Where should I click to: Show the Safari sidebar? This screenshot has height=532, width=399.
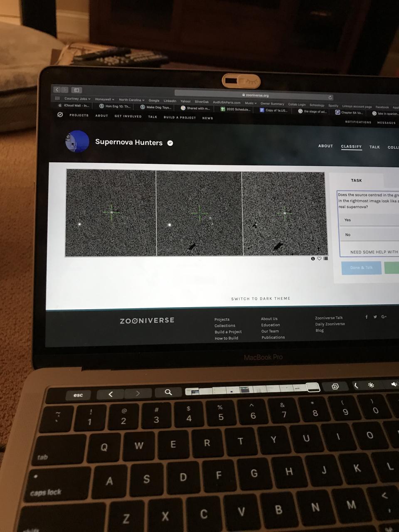point(76,90)
